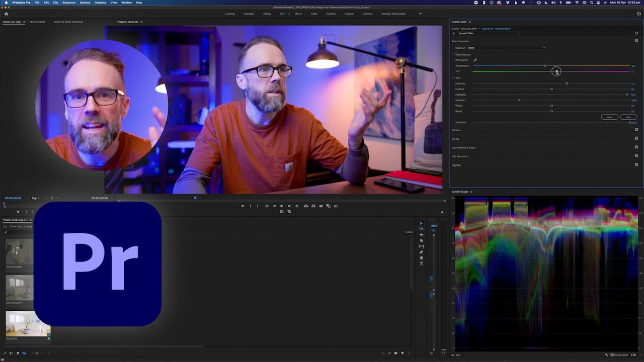Click the Lift icon

(306, 206)
